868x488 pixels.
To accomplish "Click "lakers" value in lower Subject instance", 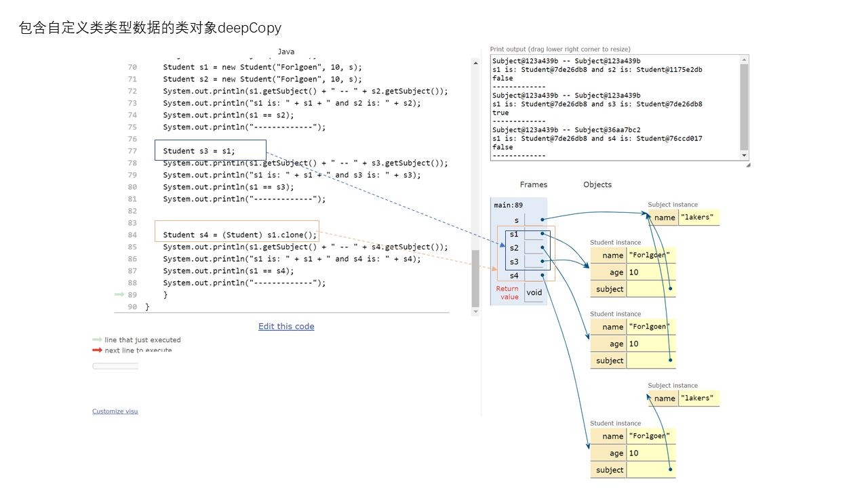I will tap(697, 399).
